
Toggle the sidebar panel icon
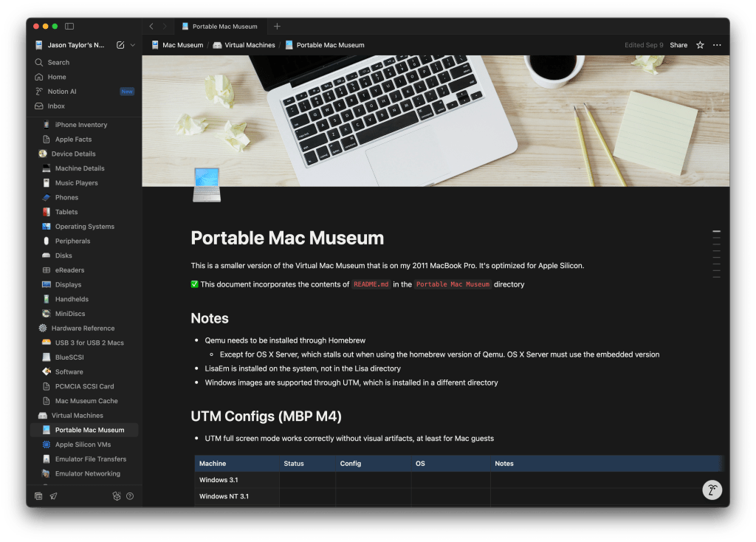pos(69,27)
